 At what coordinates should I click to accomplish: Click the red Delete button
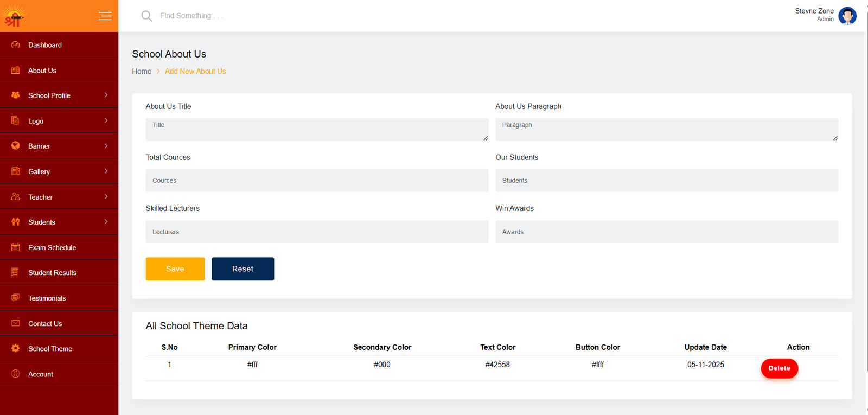779,368
